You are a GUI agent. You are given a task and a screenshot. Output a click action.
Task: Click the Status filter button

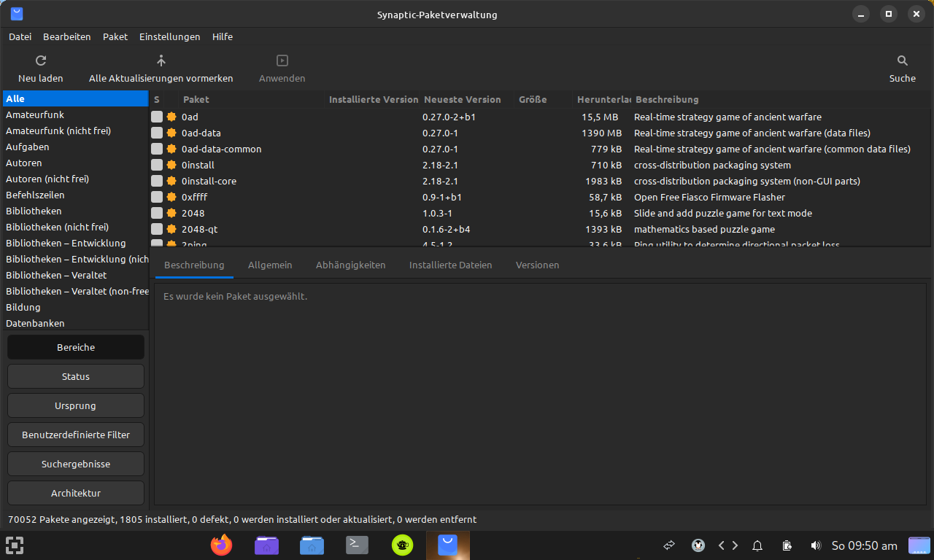point(76,376)
